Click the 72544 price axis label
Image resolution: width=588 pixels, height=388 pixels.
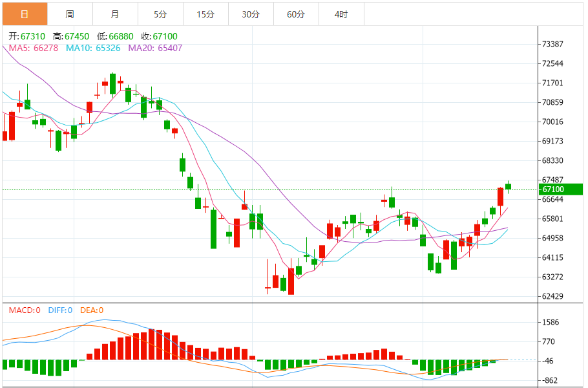pos(552,63)
